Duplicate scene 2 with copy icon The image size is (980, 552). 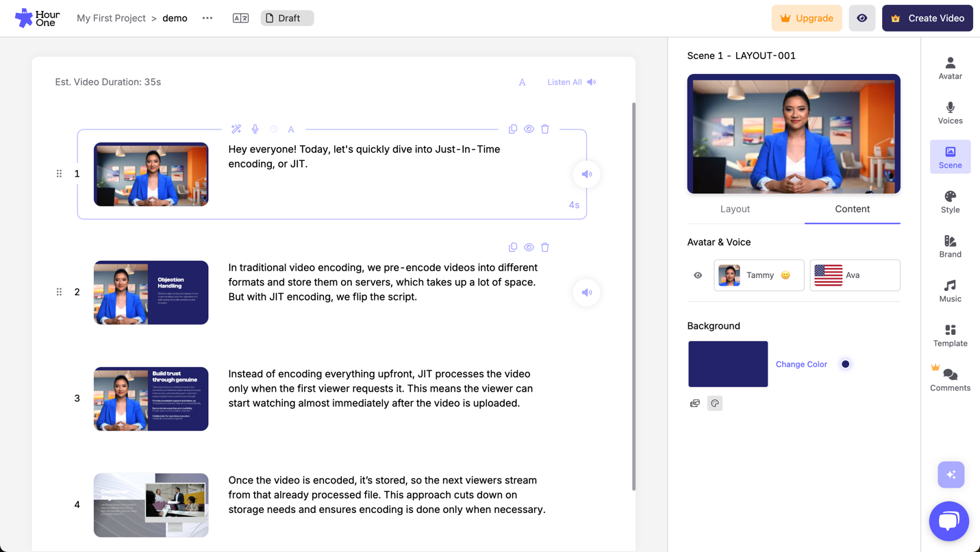513,247
